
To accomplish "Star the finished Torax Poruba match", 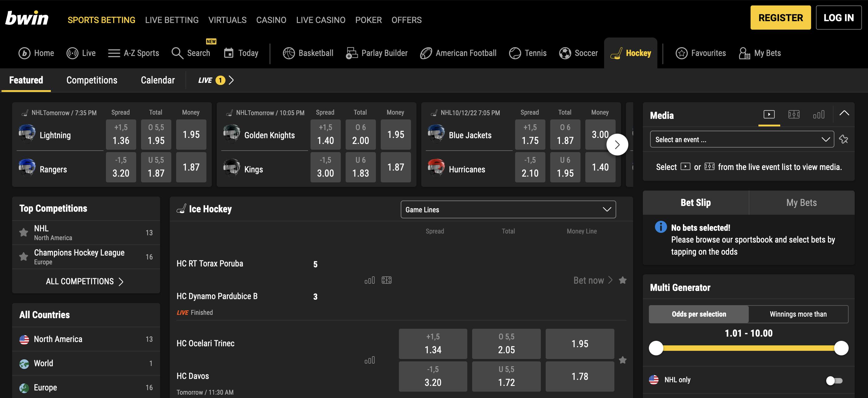I will [623, 280].
